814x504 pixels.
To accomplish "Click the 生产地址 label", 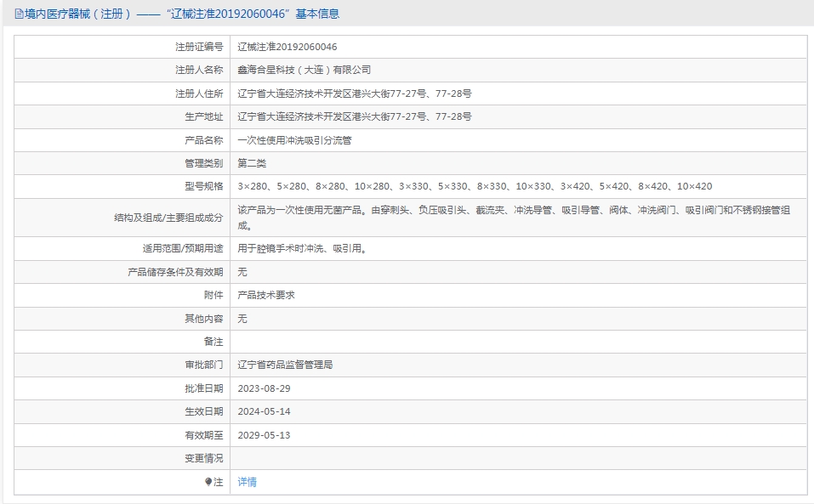I will point(204,116).
